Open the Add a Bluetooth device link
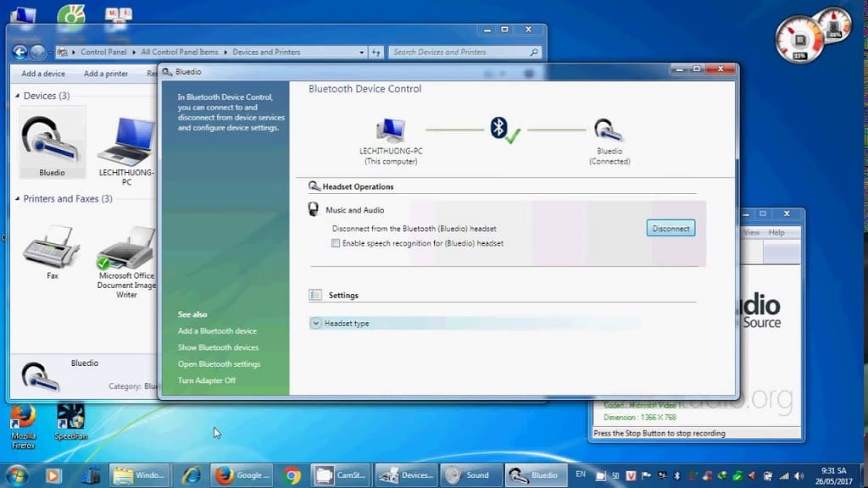Viewport: 868px width, 488px height. point(217,331)
